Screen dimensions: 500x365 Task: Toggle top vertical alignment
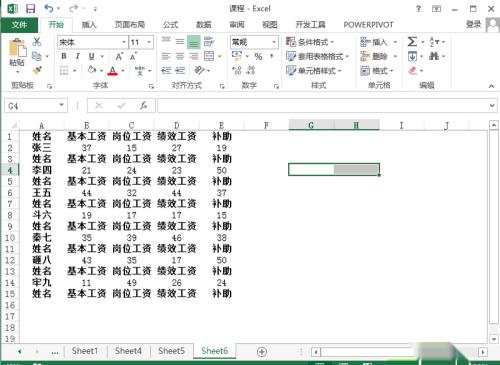click(x=166, y=41)
